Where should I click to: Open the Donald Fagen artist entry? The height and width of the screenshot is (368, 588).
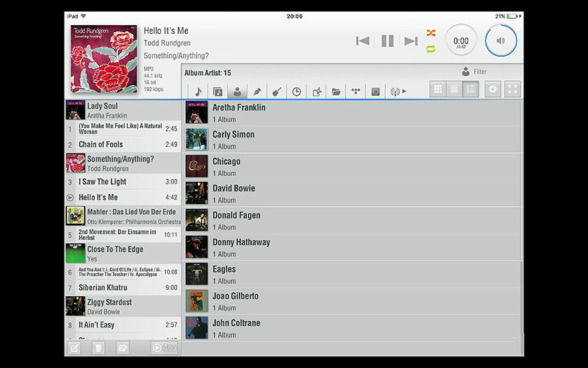352,221
